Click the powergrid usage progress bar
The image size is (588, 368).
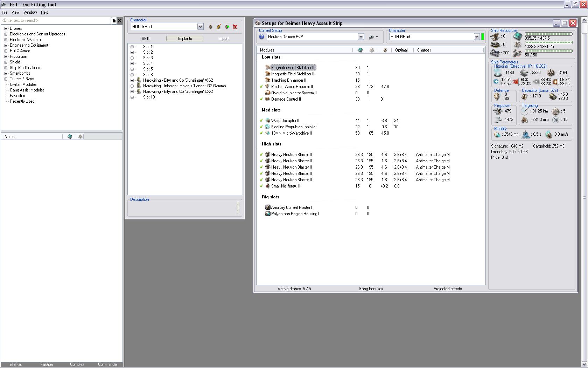click(548, 42)
